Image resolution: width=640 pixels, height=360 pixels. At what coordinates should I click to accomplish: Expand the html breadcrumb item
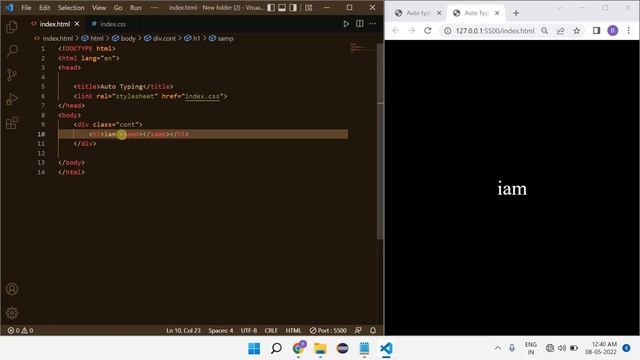97,38
